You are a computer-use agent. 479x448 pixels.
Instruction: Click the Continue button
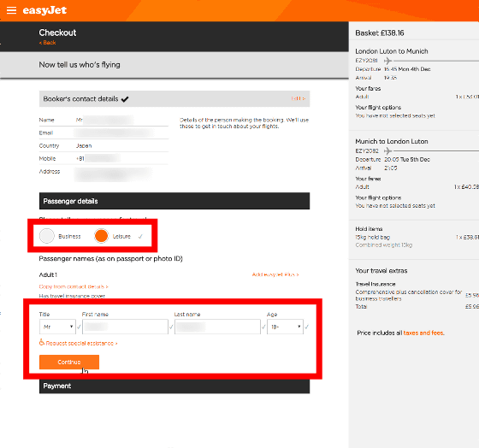[x=69, y=363]
